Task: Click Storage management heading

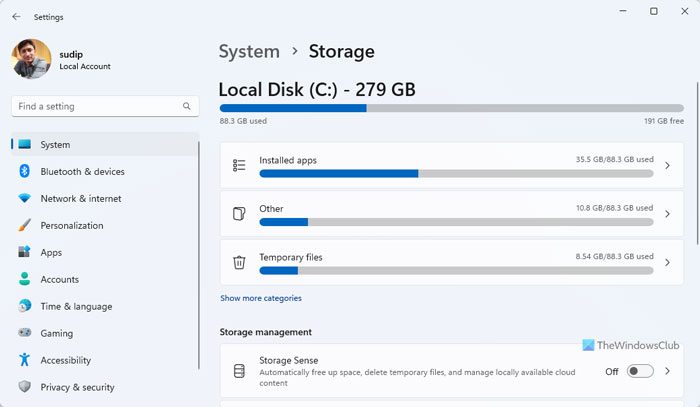Action: coord(266,332)
